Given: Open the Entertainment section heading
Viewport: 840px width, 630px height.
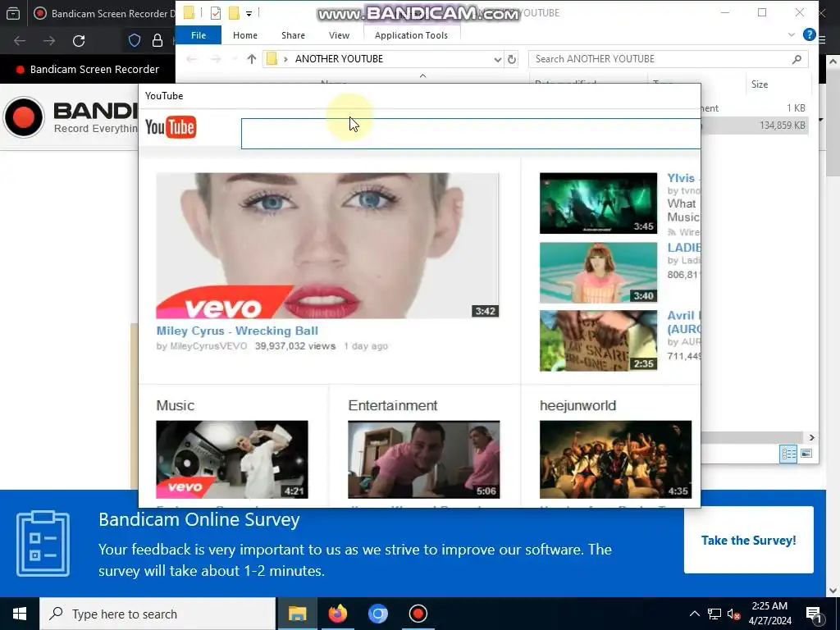Looking at the screenshot, I should coord(393,405).
